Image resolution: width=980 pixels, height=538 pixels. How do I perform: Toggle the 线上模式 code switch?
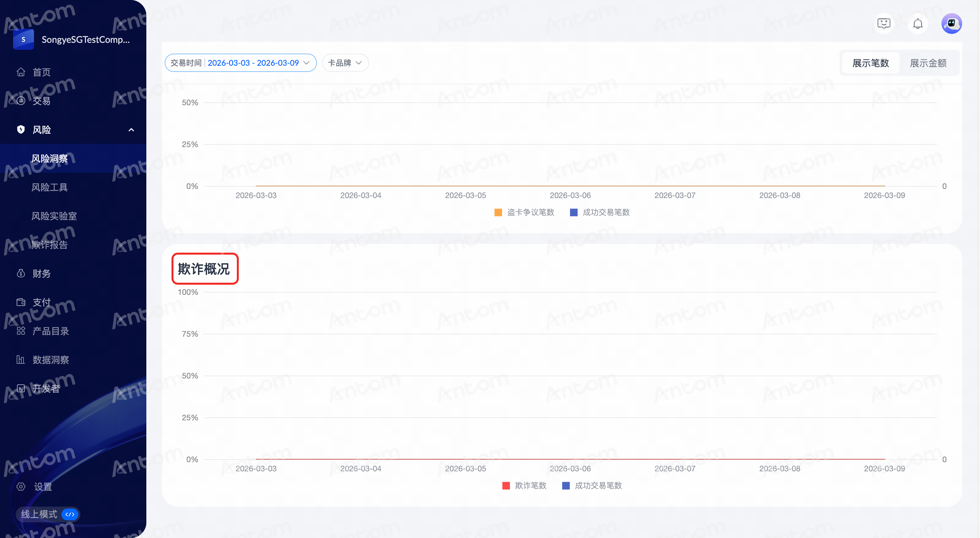point(70,514)
